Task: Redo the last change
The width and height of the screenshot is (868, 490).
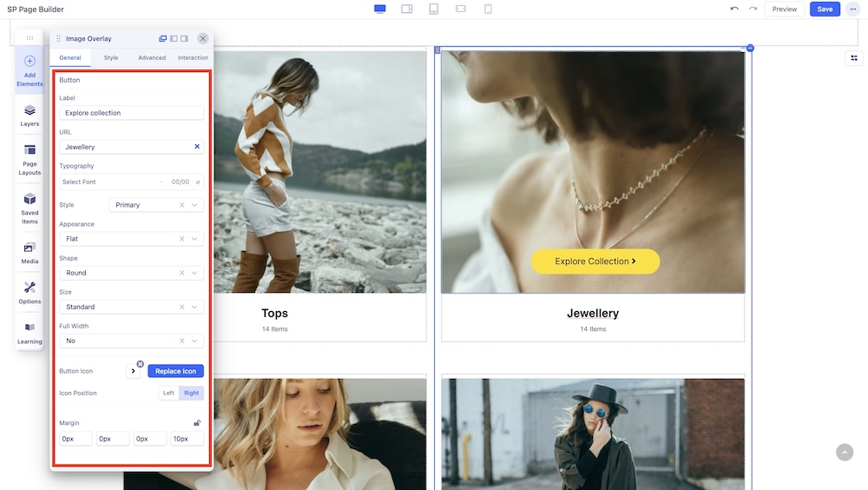Action: click(x=753, y=9)
